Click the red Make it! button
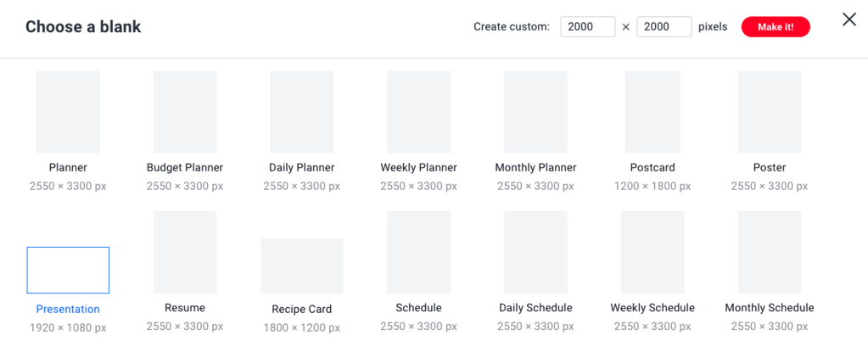868x341 pixels. [x=776, y=27]
